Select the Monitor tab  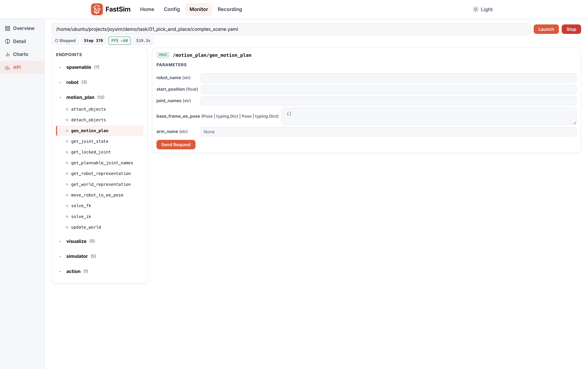click(x=199, y=9)
